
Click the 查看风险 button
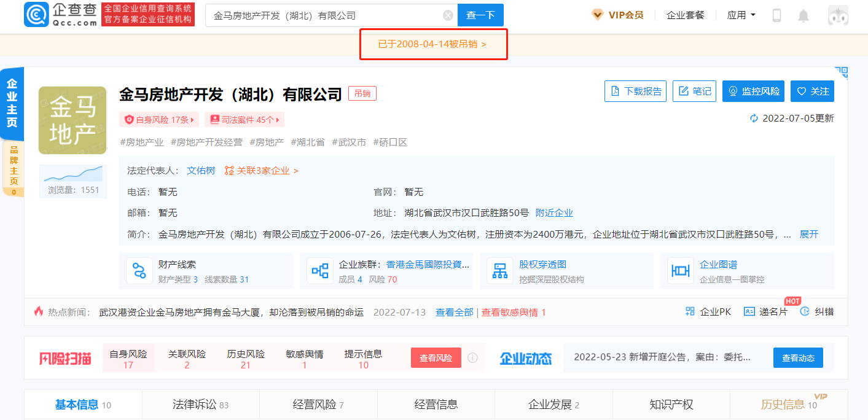click(x=436, y=358)
